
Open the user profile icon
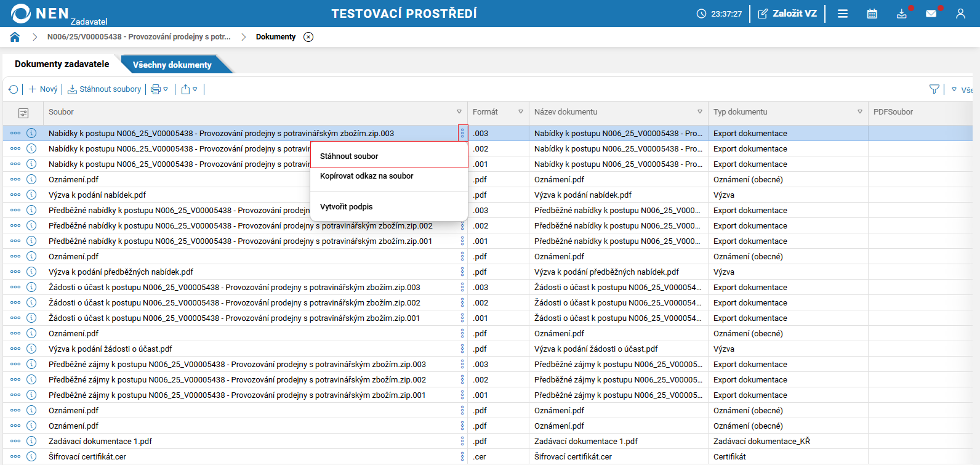point(960,14)
